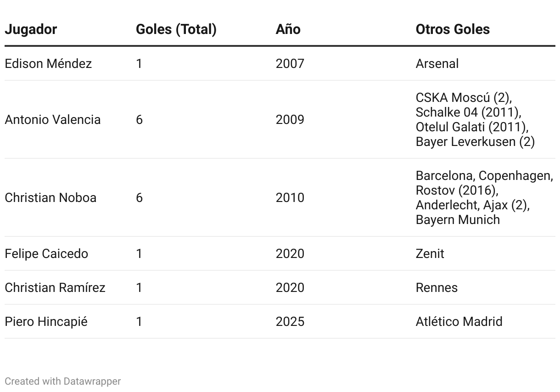The width and height of the screenshot is (560, 392).
Task: Select the Edison Méndez name cell
Action: tap(48, 63)
